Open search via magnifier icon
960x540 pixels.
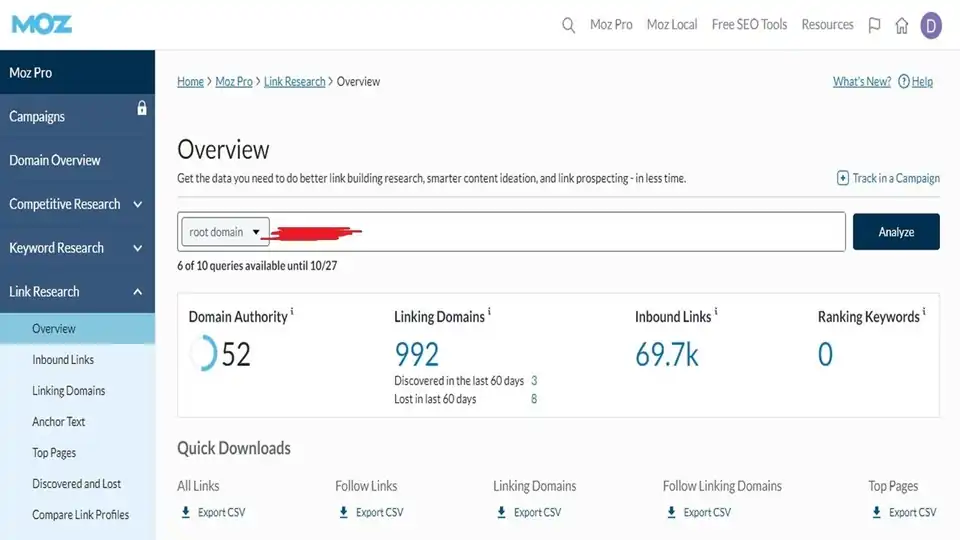(x=568, y=25)
